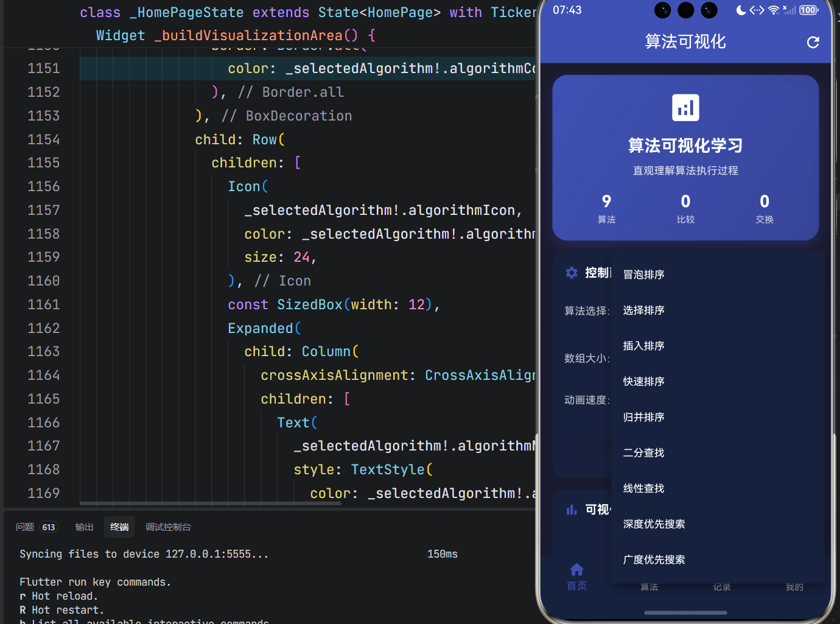Tap the refresh icon in app header

[813, 42]
